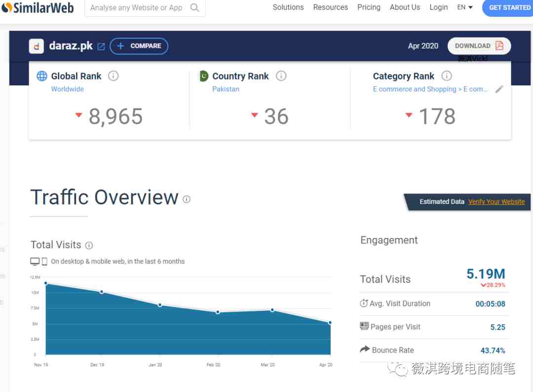Click the COMPARE button
The width and height of the screenshot is (533, 392).
pyautogui.click(x=139, y=46)
